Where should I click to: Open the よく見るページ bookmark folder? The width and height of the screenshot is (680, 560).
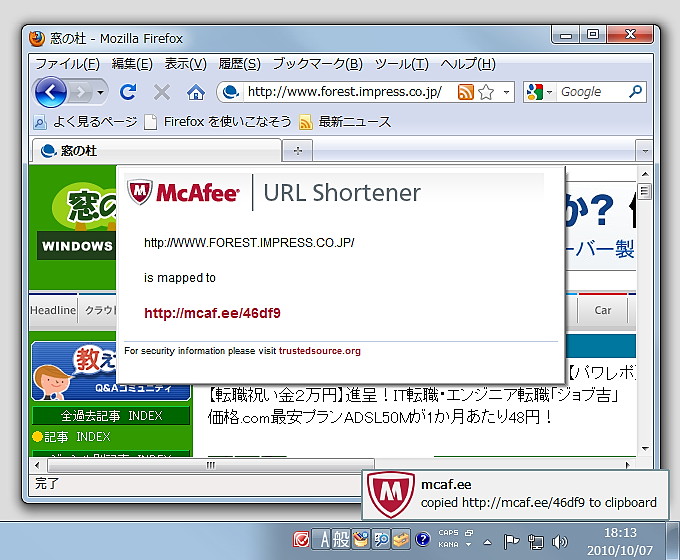point(86,122)
